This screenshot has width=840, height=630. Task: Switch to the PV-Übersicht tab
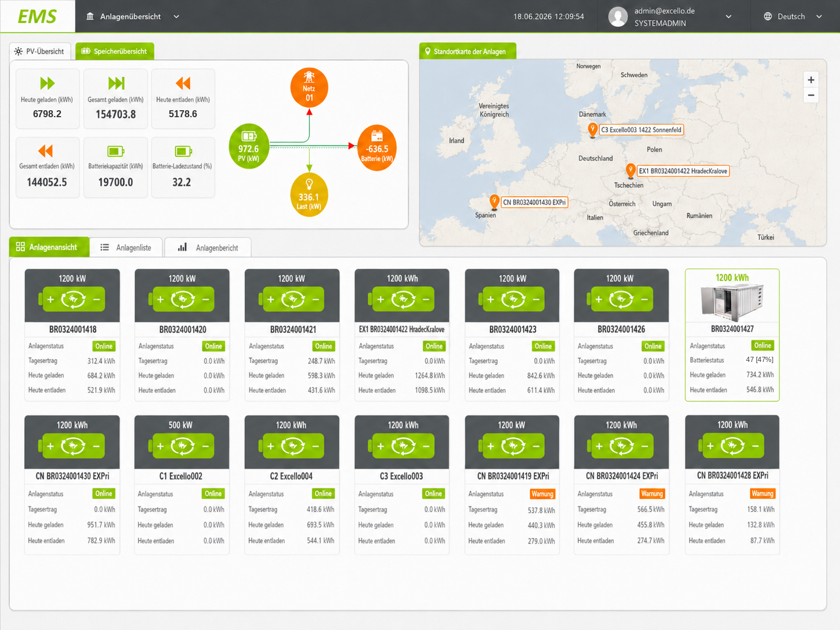click(x=40, y=51)
